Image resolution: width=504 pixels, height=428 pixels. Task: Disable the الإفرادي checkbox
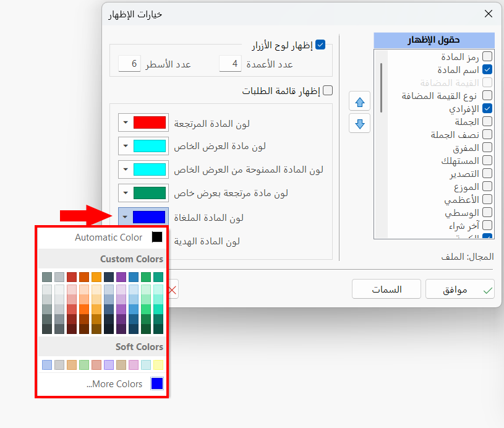[x=487, y=108]
